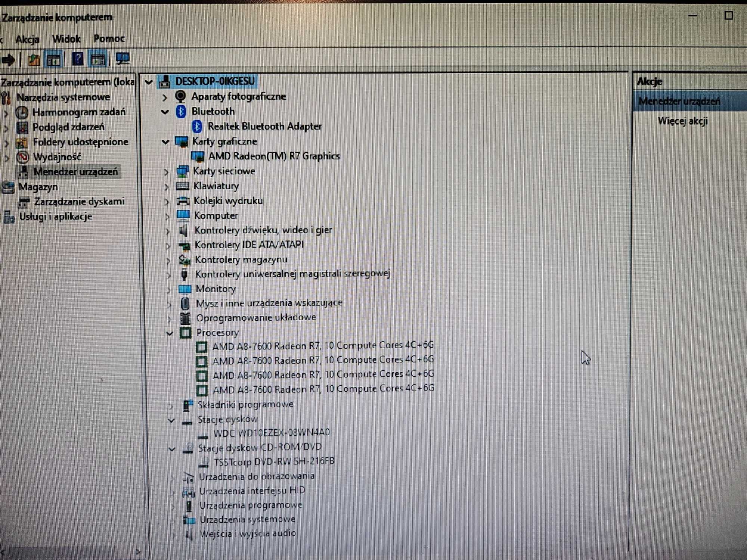Click left pane horizontal scrollbar right arrow
This screenshot has height=560, width=747.
pos(138,552)
